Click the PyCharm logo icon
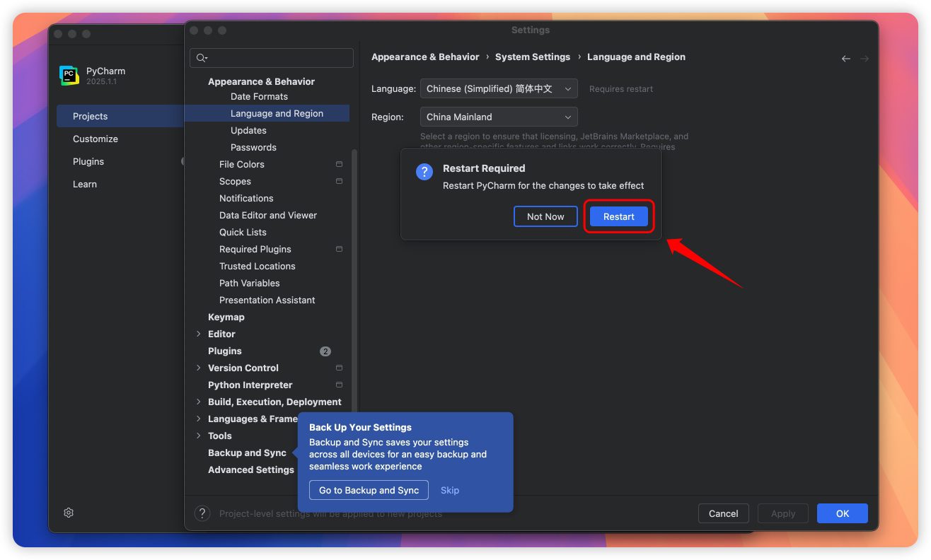The width and height of the screenshot is (931, 560). tap(69, 76)
